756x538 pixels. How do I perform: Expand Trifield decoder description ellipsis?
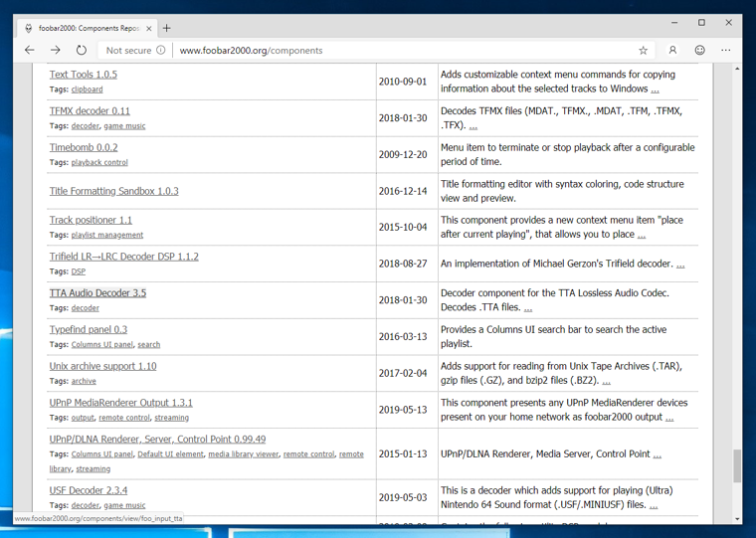point(680,265)
